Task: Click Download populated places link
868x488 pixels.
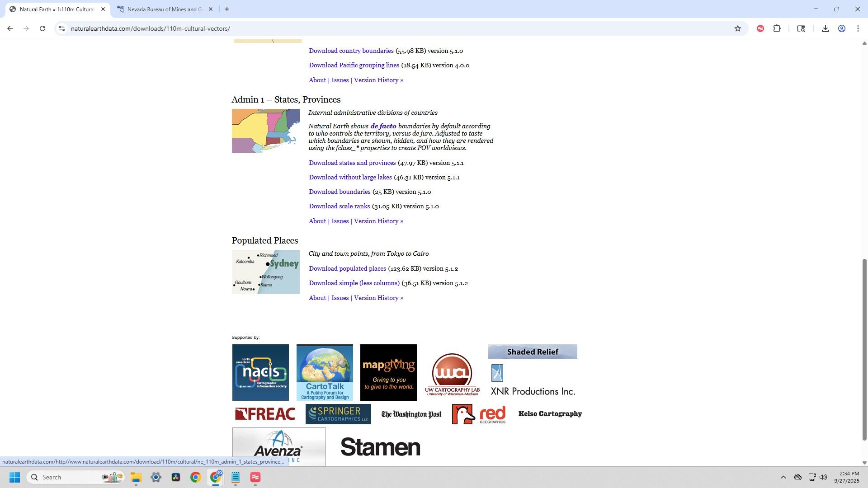Action: pyautogui.click(x=347, y=268)
